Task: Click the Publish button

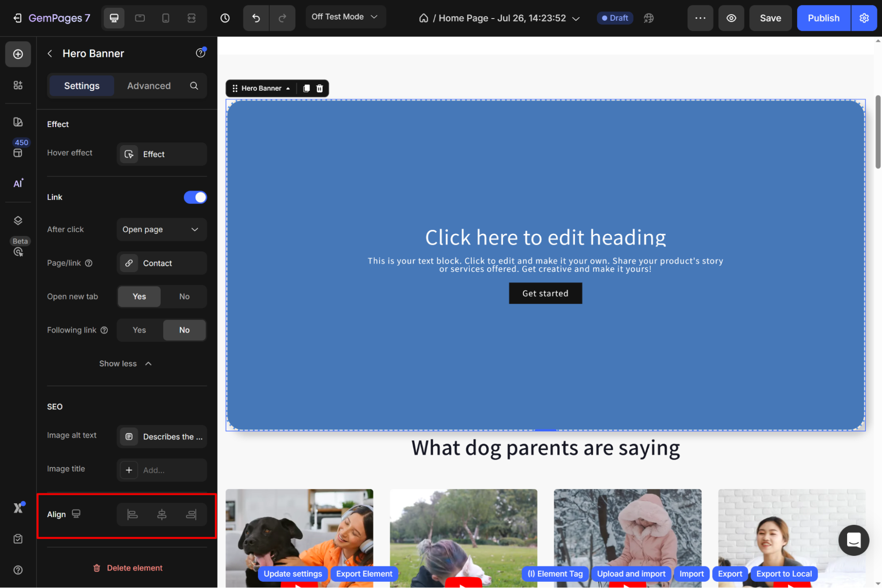Action: (823, 18)
